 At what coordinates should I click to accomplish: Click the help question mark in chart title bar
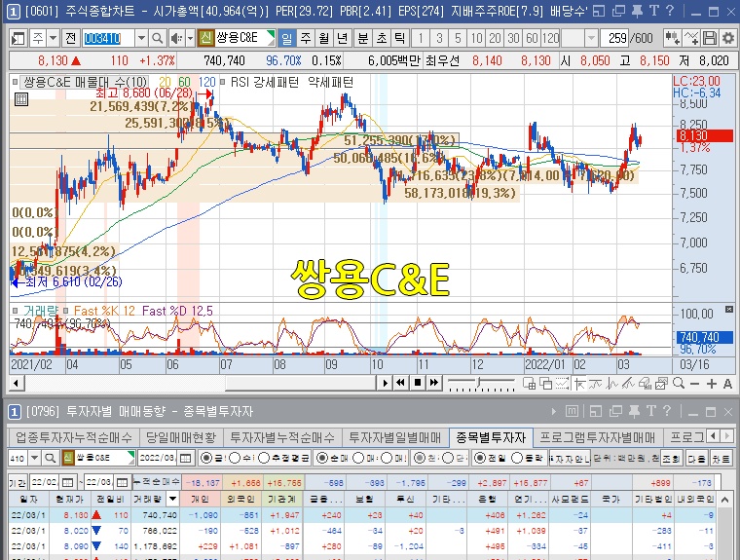670,11
